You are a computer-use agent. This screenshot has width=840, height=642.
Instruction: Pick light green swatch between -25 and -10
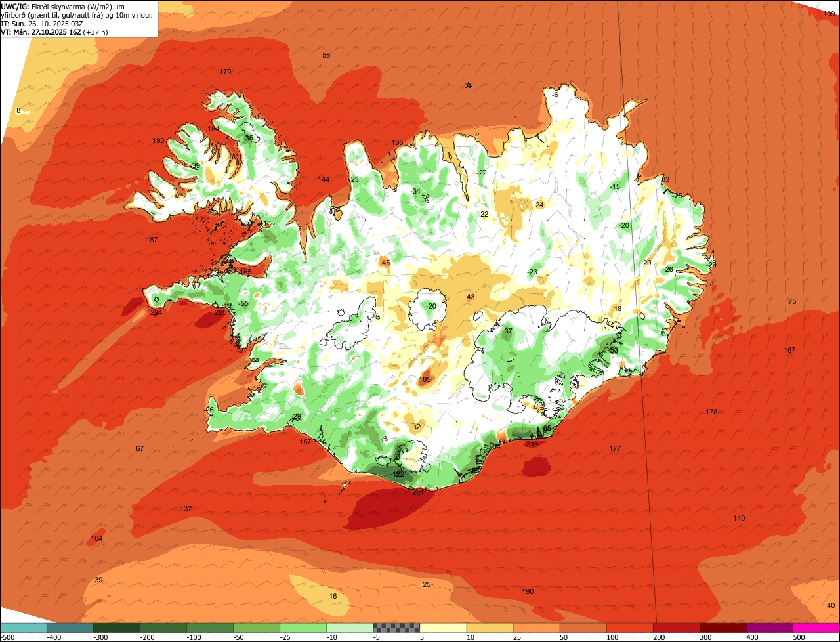pos(303,628)
